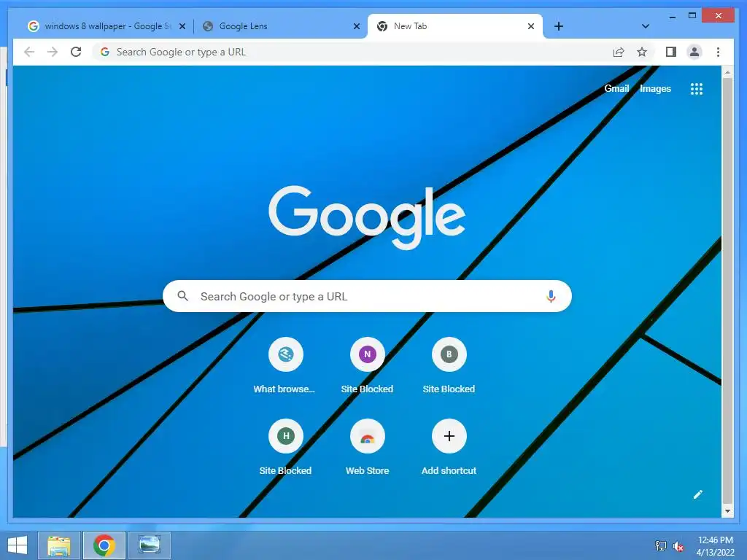Open the photo viewer taskbar icon

(x=150, y=545)
